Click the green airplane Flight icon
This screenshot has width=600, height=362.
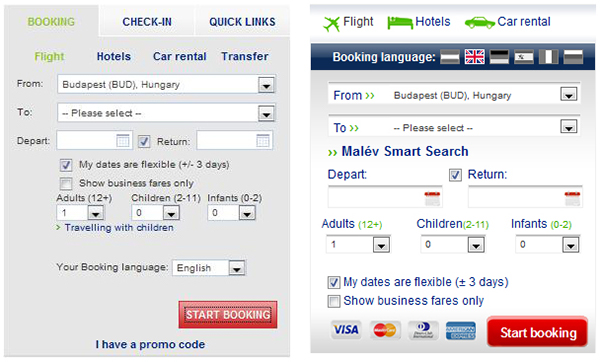(331, 24)
